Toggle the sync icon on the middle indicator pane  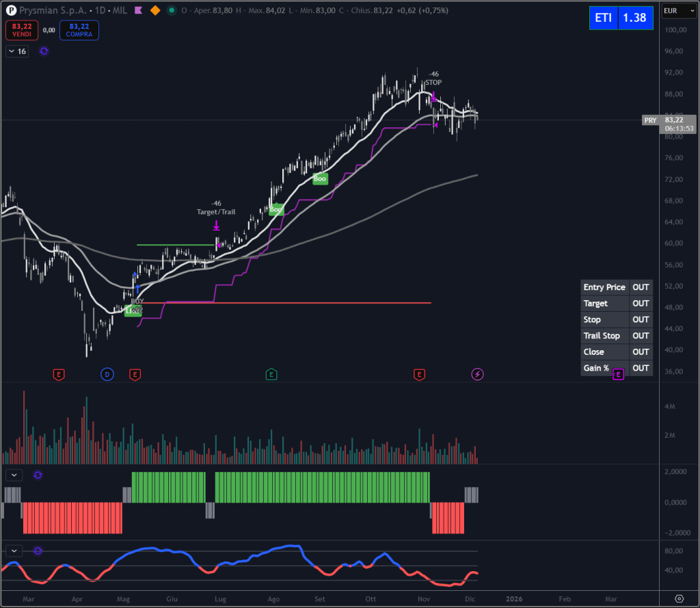[x=38, y=475]
